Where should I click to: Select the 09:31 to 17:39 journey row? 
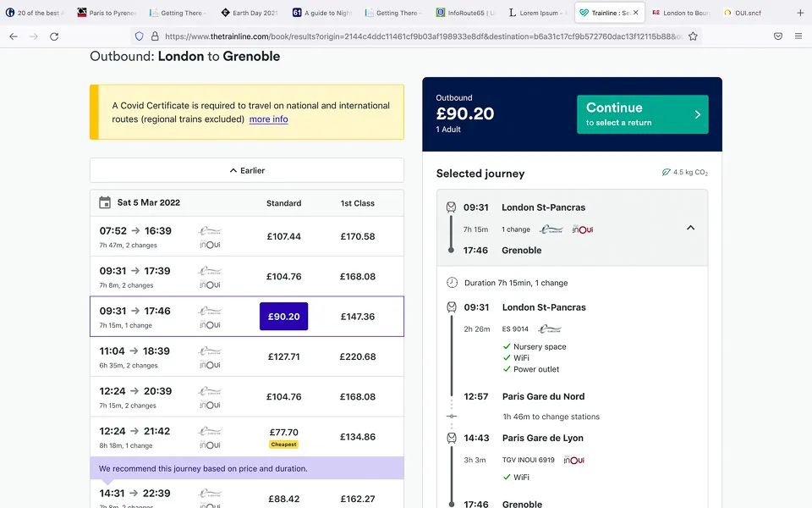click(247, 276)
